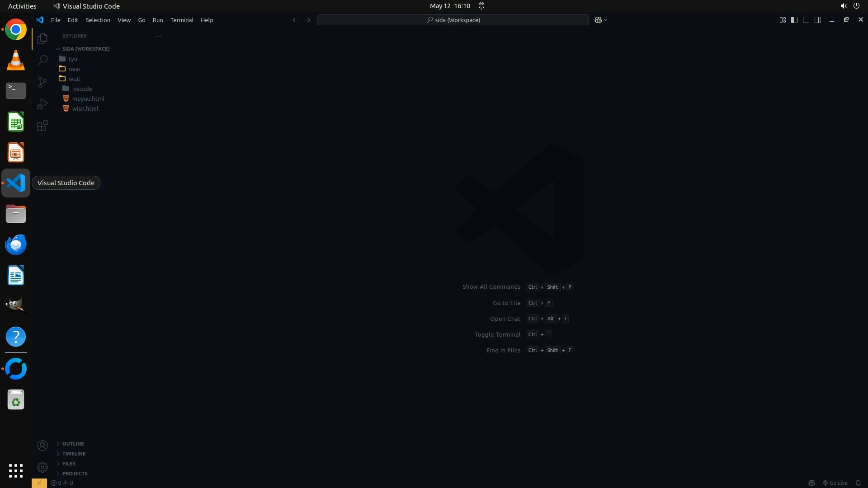Click the sida (Workspace) command center search box
Image resolution: width=868 pixels, height=488 pixels.
coord(453,20)
